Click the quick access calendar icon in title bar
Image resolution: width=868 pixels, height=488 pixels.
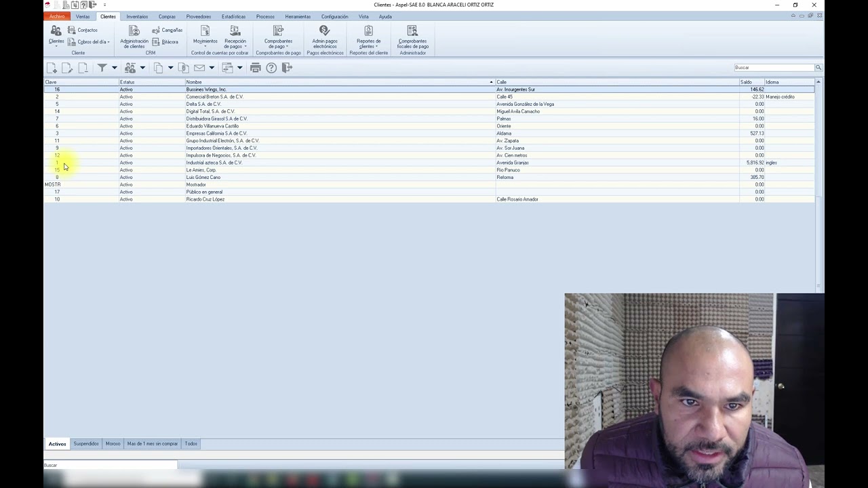pyautogui.click(x=75, y=5)
